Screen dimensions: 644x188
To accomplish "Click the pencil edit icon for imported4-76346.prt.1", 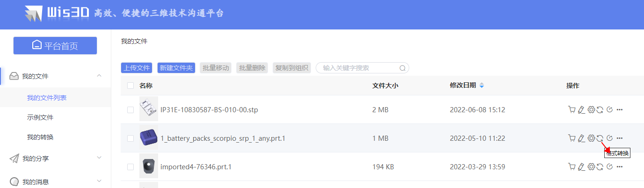I will 581,166.
